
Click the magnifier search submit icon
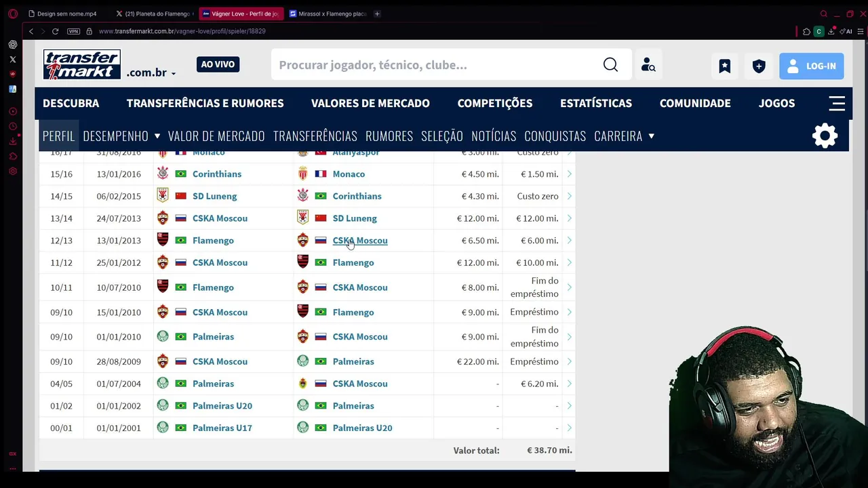tap(610, 65)
